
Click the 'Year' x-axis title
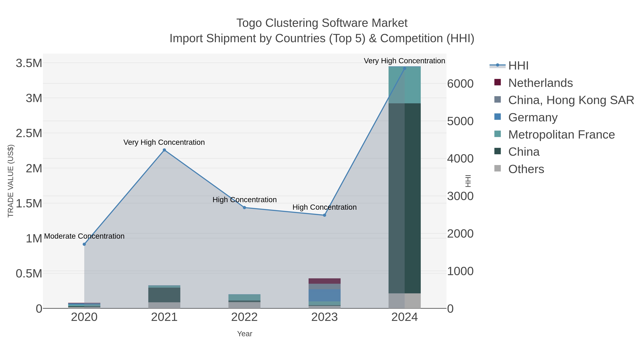pyautogui.click(x=245, y=334)
